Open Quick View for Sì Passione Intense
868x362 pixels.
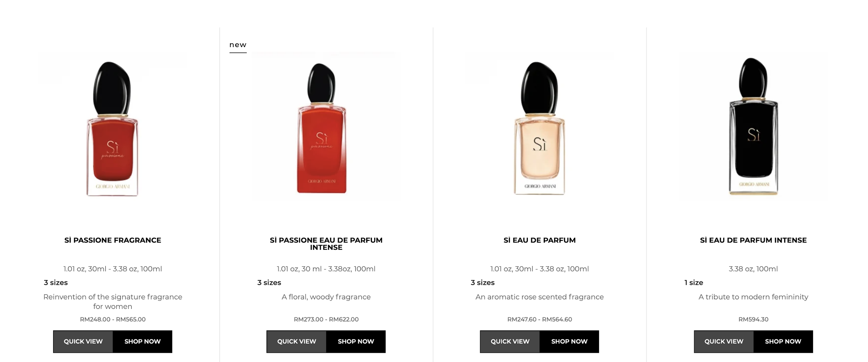tap(296, 341)
